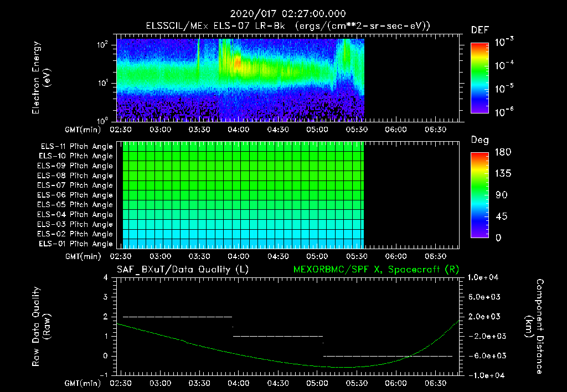
Task: Click 02:30 time tick under data quality plot
Action: point(121,383)
